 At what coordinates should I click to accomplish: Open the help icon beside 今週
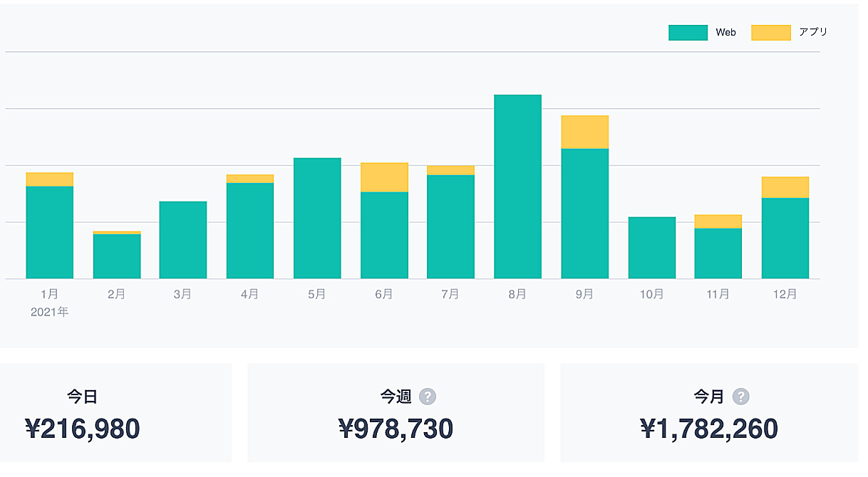428,397
